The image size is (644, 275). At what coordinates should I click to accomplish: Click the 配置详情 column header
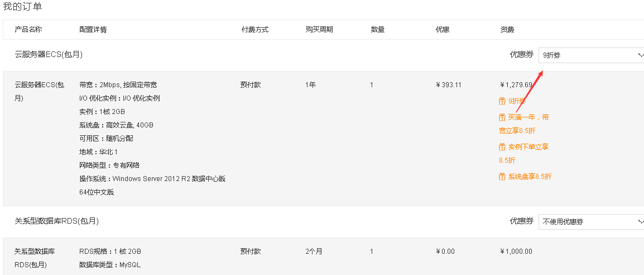93,30
